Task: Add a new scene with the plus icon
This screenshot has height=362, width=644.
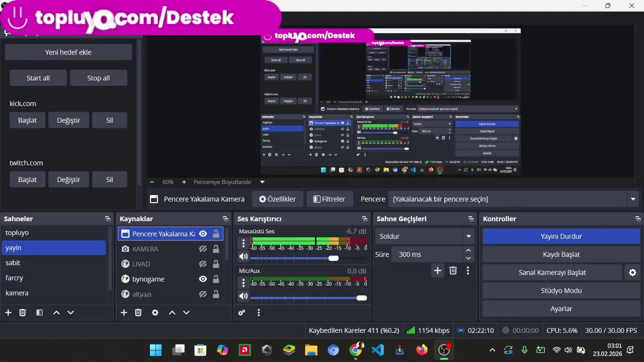Action: click(8, 313)
